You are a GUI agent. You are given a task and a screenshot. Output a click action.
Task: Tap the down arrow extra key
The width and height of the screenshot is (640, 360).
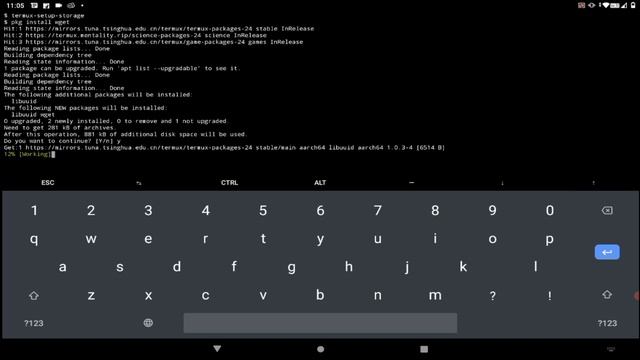point(502,183)
